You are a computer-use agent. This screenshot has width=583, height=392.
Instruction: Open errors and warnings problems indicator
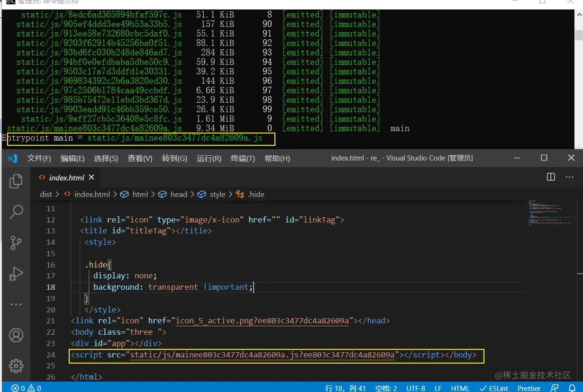(x=27, y=388)
